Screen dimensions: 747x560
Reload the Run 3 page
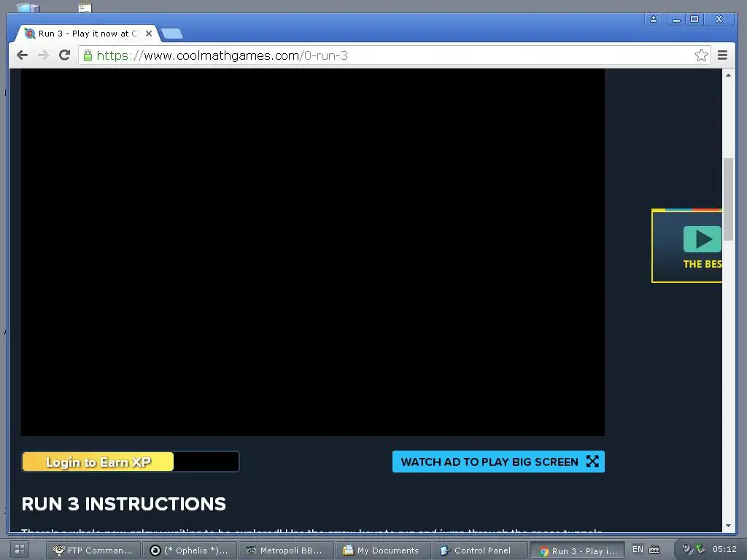(65, 55)
